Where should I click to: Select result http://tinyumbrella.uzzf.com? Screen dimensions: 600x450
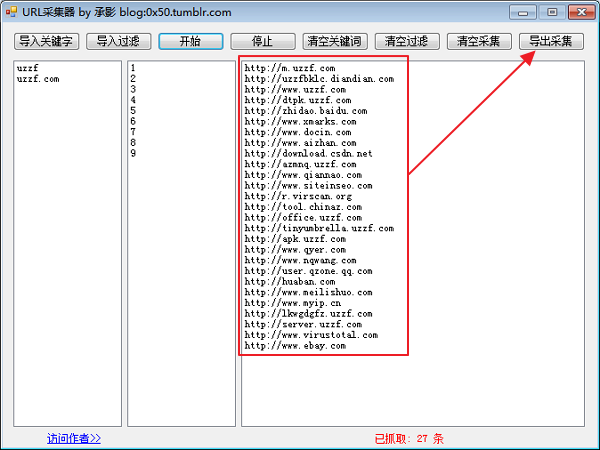pos(320,228)
